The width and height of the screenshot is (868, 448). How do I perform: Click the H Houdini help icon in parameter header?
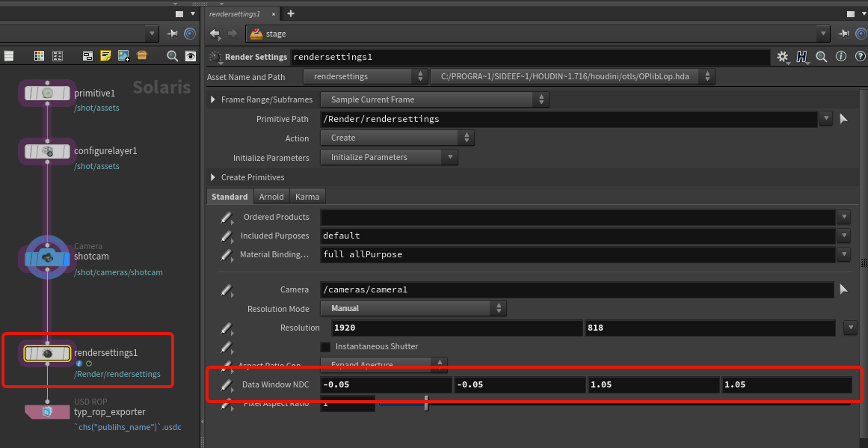[x=802, y=57]
